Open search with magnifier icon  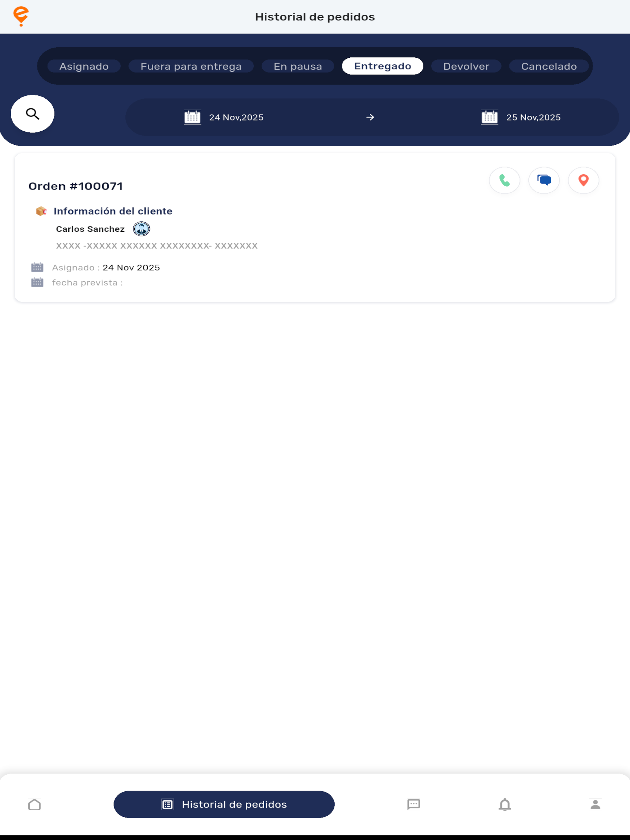[33, 114]
